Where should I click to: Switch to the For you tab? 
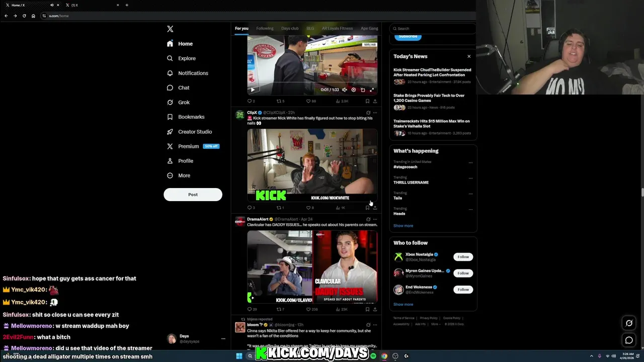[242, 29]
